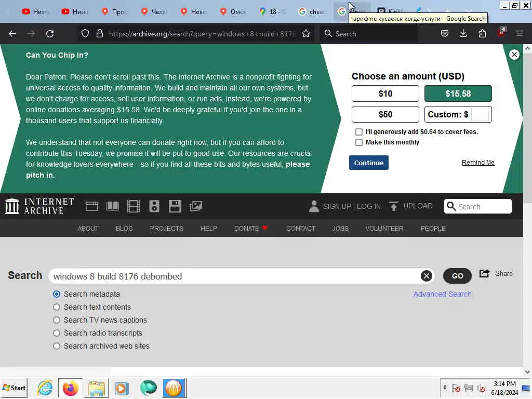
Task: Open the Pocket save icon
Action: 445,34
